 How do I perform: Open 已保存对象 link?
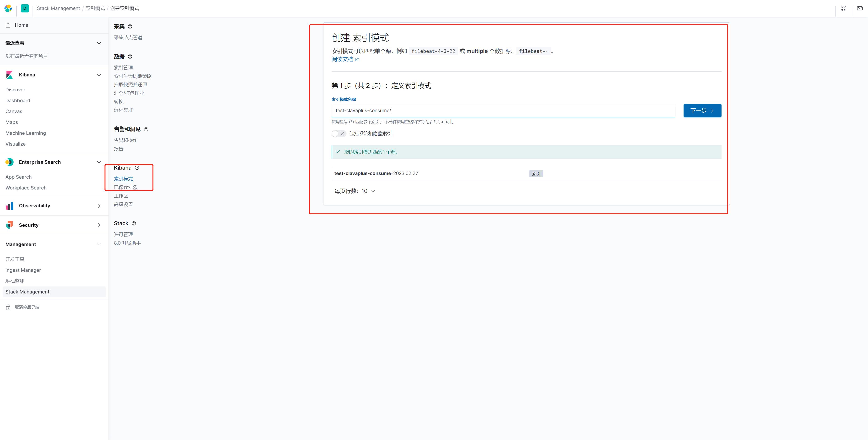(126, 187)
